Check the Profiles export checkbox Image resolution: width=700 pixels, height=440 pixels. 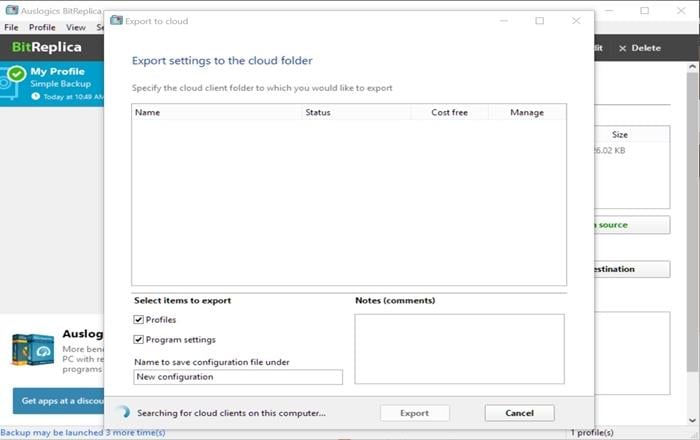click(138, 320)
